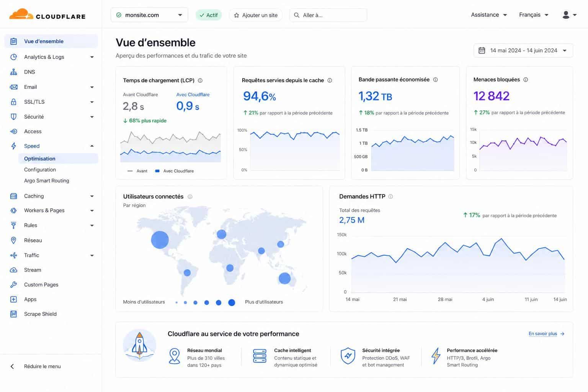Click the blue Avec Cloudflare legend swatch
Image resolution: width=588 pixels, height=392 pixels.
(x=157, y=171)
